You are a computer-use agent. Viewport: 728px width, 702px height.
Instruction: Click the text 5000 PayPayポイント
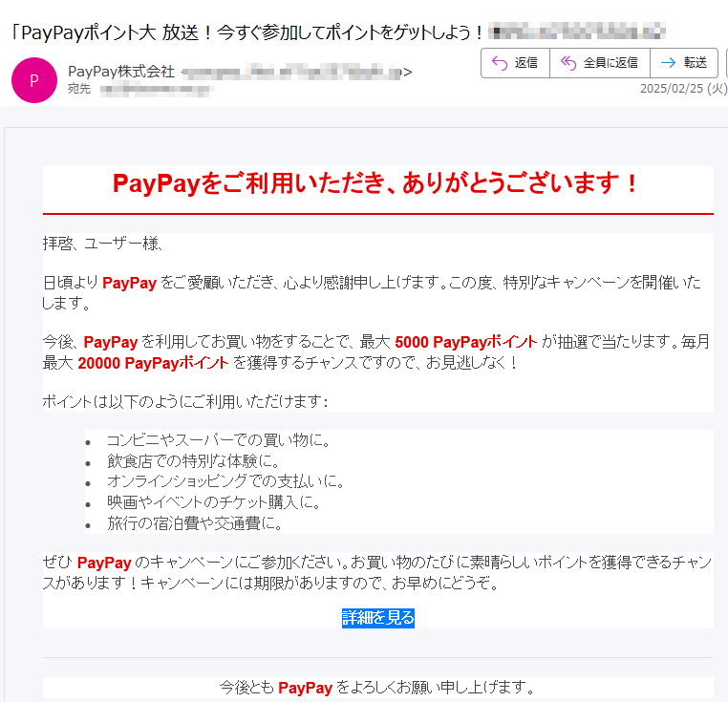point(465,342)
